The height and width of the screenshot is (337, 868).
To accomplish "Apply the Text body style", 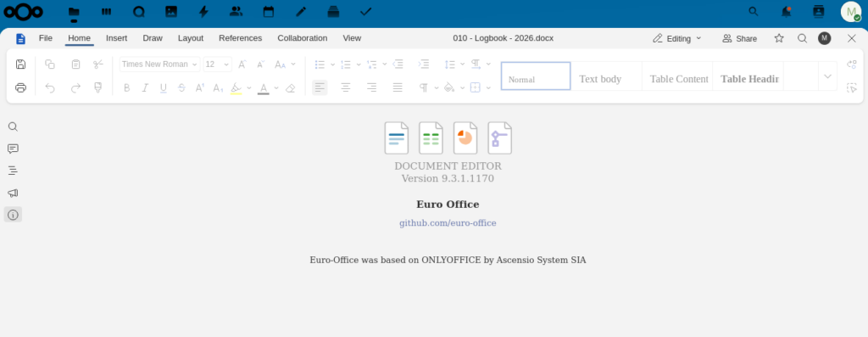I will pos(607,76).
